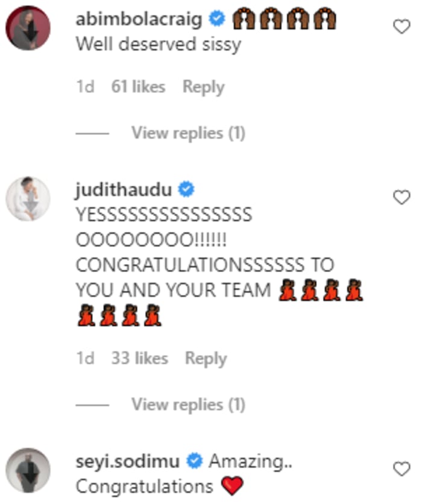434x504 pixels.
Task: Open the abimbolacraig username link
Action: click(x=139, y=19)
